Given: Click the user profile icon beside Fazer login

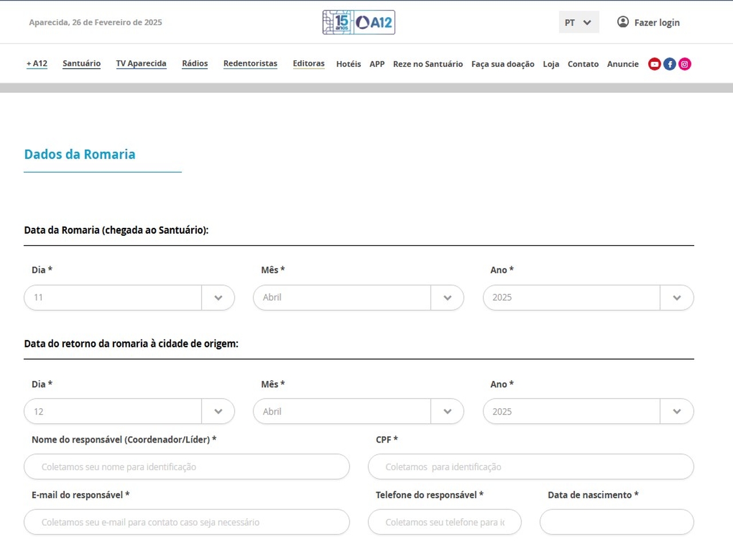Looking at the screenshot, I should click(x=622, y=22).
